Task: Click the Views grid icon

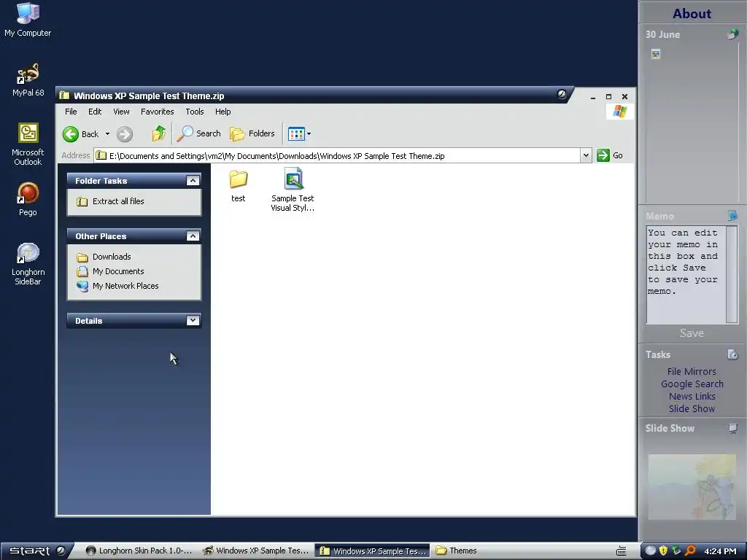Action: [296, 134]
